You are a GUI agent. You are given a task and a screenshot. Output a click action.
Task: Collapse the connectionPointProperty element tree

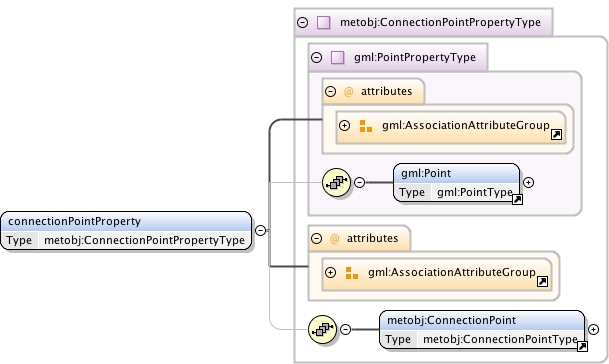pos(261,230)
